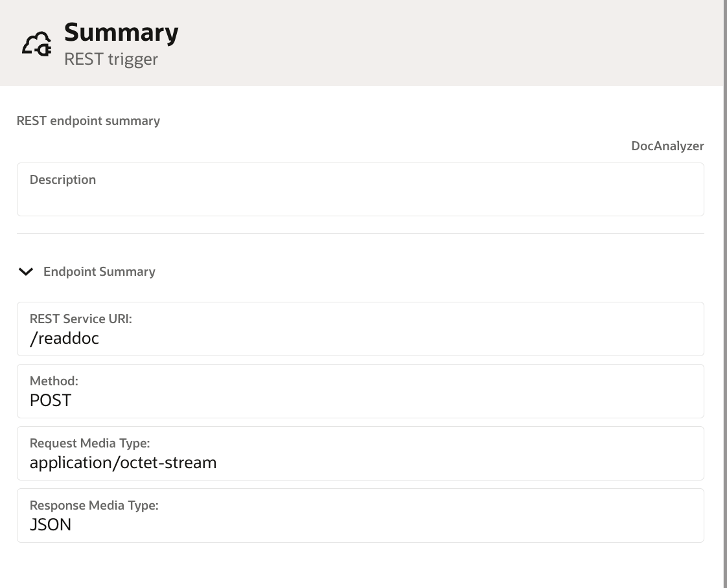Click the cloud plug REST trigger icon
The width and height of the screenshot is (727, 588).
(37, 45)
